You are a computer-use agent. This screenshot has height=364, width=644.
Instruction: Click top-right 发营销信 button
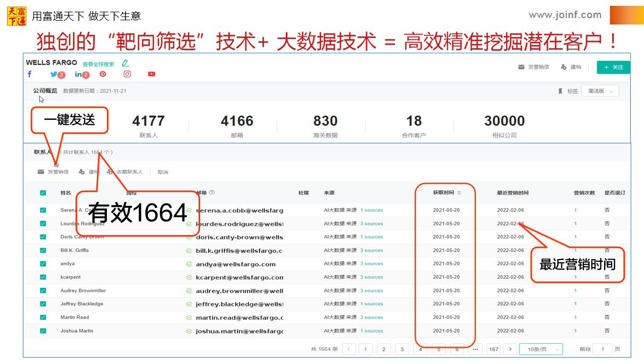(x=533, y=67)
